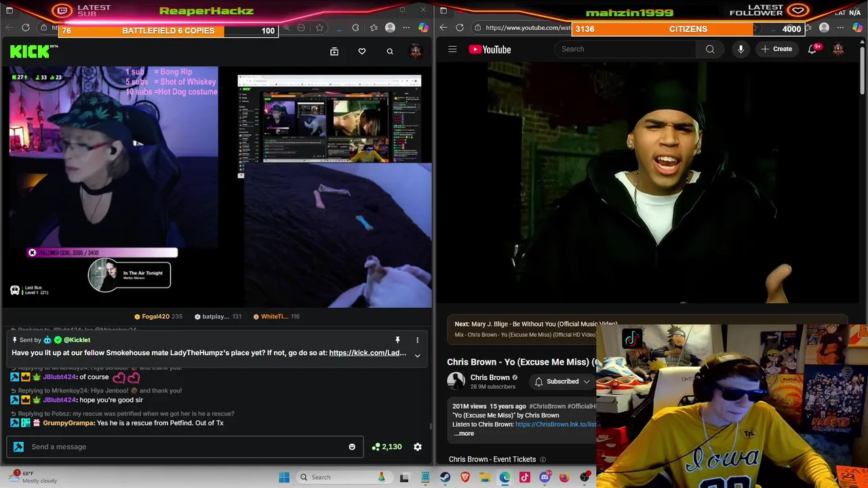
Task: Open TikTok app from taskbar
Action: 524,477
